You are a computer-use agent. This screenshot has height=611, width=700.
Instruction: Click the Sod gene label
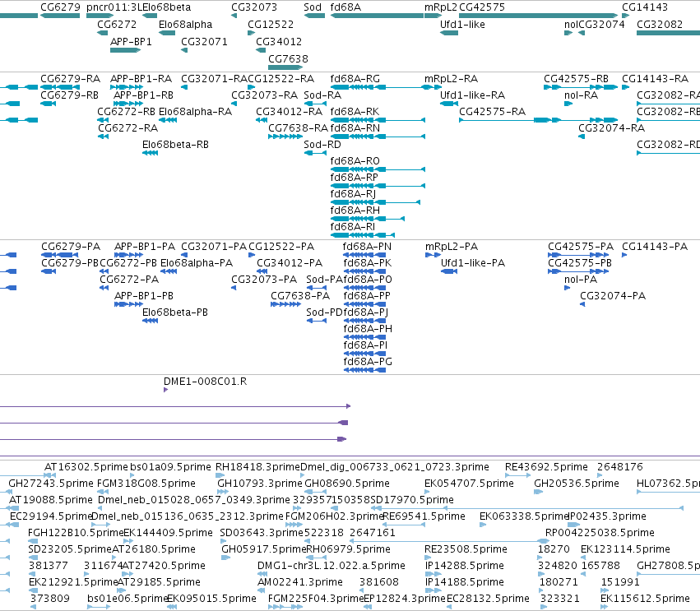(313, 7)
